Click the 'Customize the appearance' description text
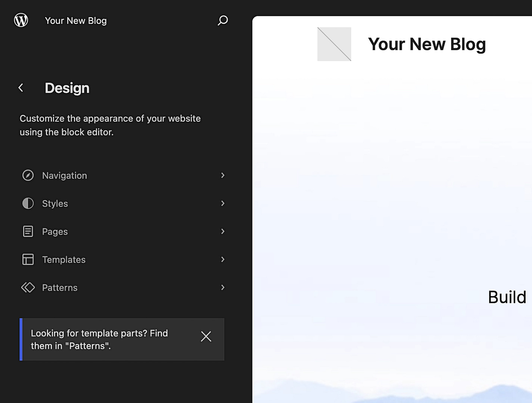This screenshot has height=403, width=532. click(x=110, y=125)
